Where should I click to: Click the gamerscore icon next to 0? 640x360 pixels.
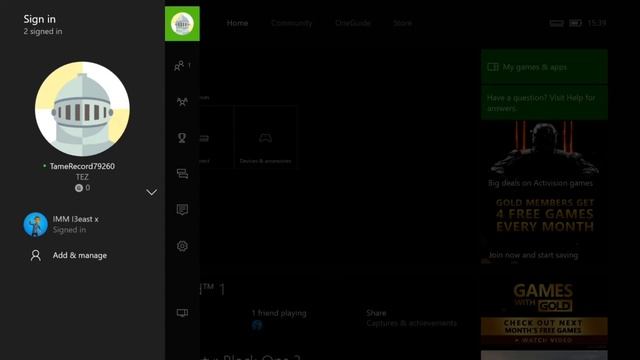tap(79, 188)
